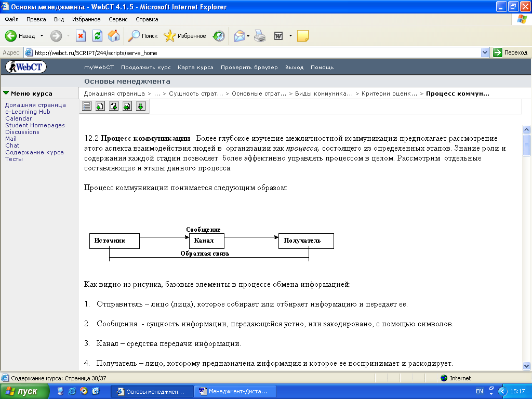
Task: Open the Помощь help link
Action: [x=322, y=67]
